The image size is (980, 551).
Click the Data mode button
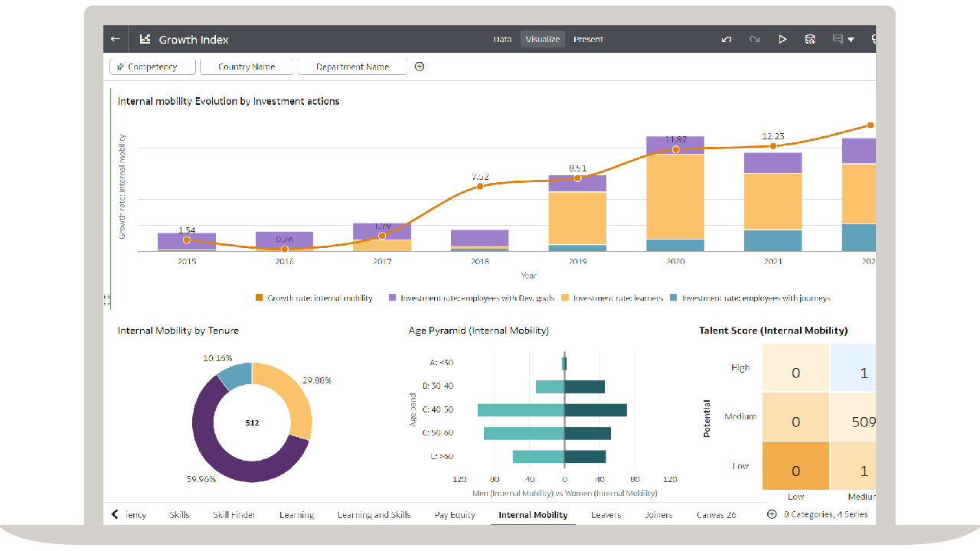pyautogui.click(x=502, y=39)
